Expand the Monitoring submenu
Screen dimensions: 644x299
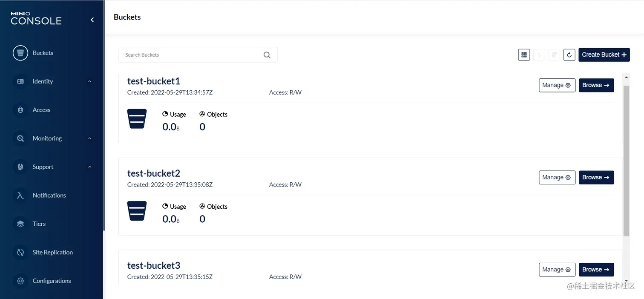coord(89,138)
